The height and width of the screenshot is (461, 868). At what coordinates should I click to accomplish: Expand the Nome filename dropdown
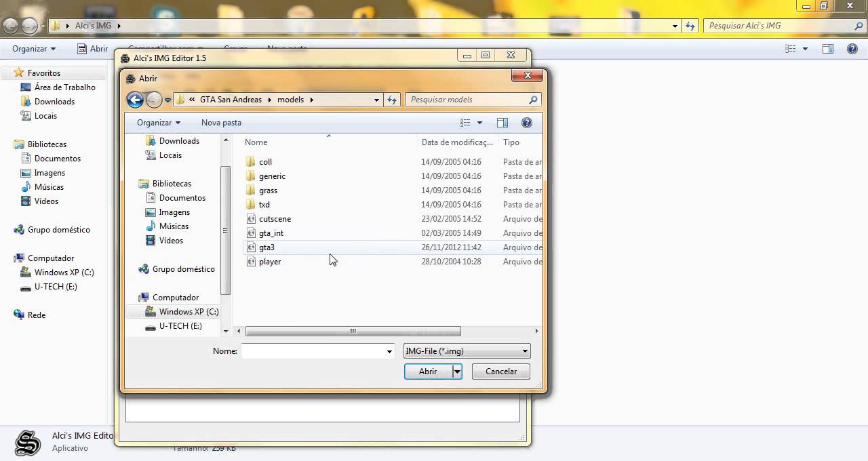[389, 351]
